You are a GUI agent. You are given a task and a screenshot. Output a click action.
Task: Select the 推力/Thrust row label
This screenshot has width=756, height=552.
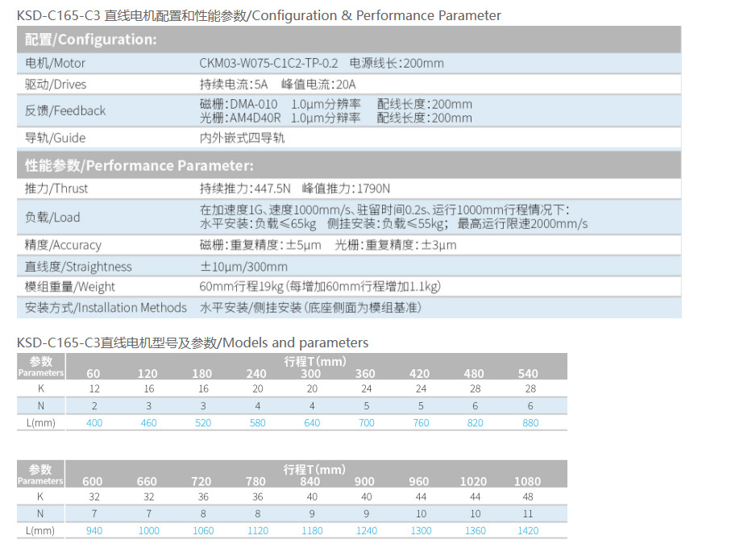[x=56, y=189]
